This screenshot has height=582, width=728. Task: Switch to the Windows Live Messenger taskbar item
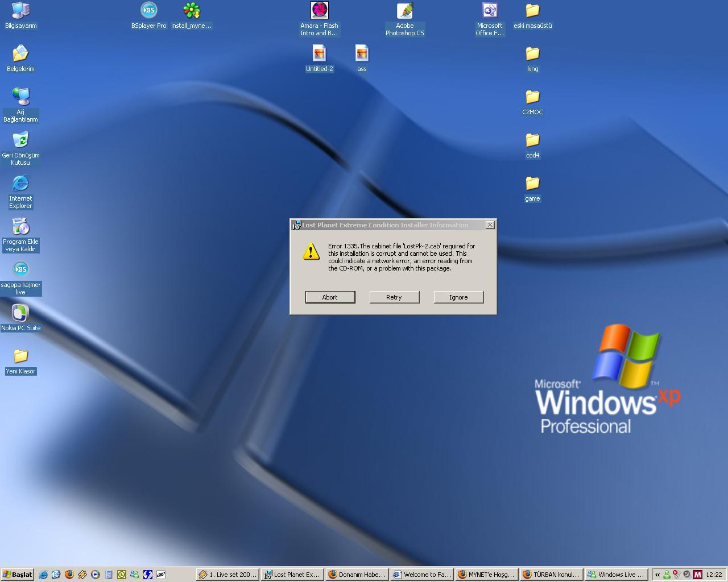pos(617,575)
